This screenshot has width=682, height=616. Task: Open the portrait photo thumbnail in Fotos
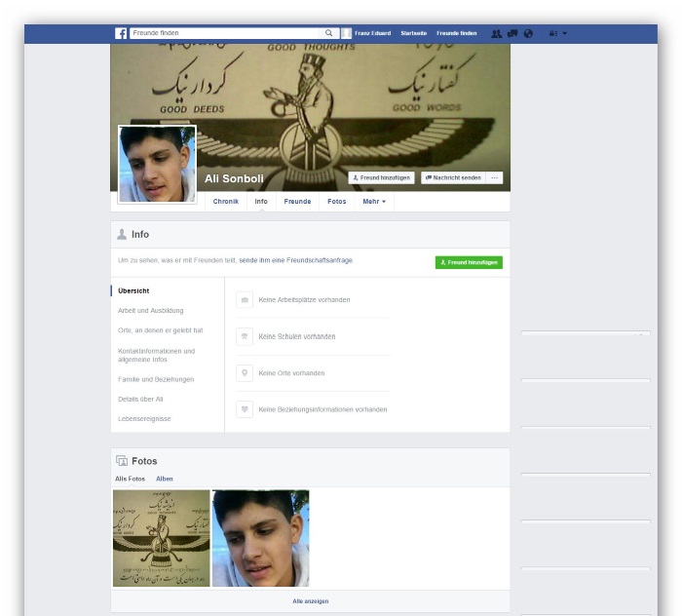[261, 538]
